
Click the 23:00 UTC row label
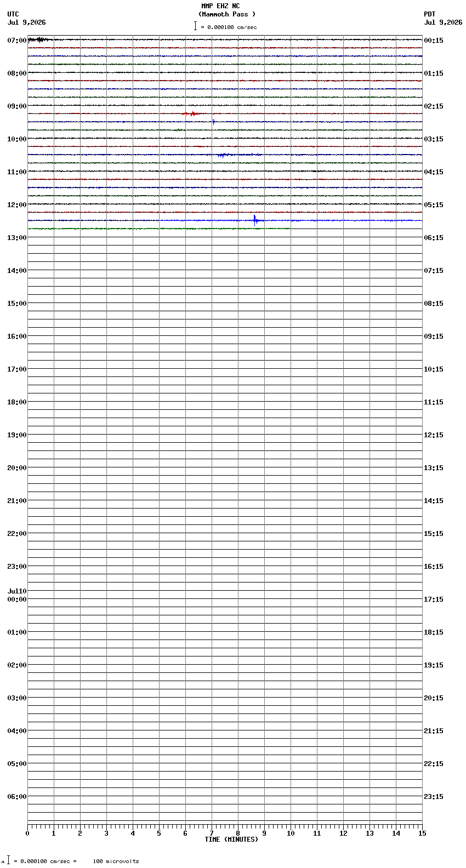[17, 567]
